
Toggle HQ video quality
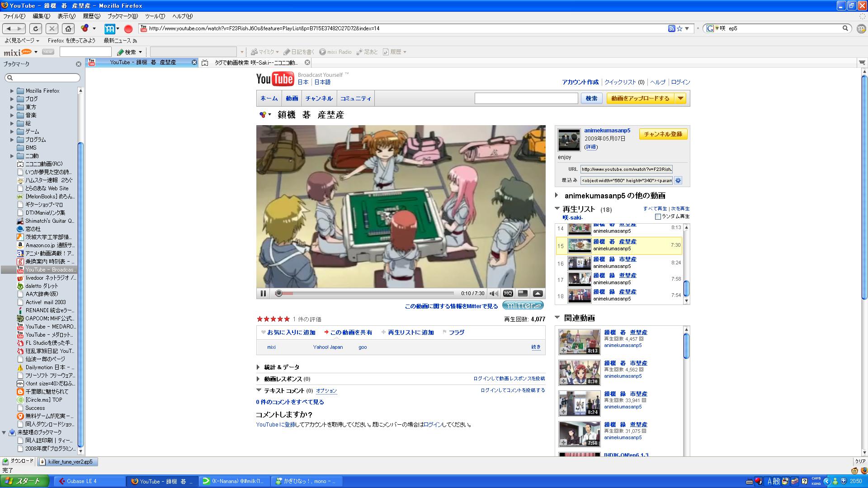(x=508, y=293)
